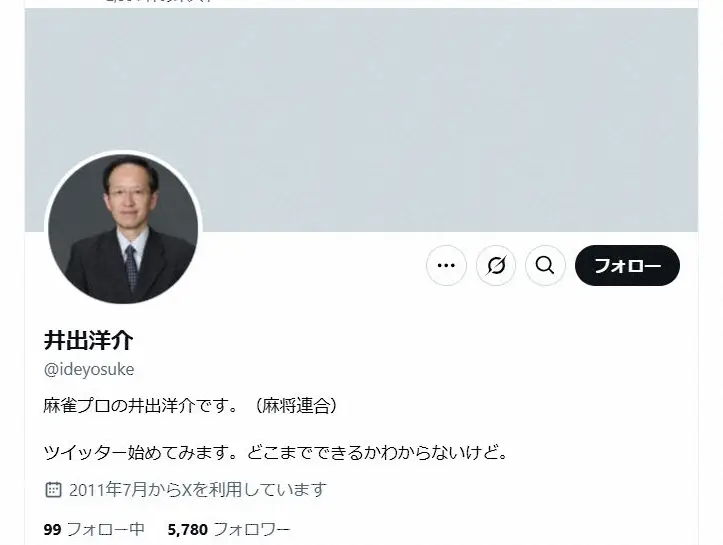Open the search-this-profile magnifier icon

(x=545, y=266)
